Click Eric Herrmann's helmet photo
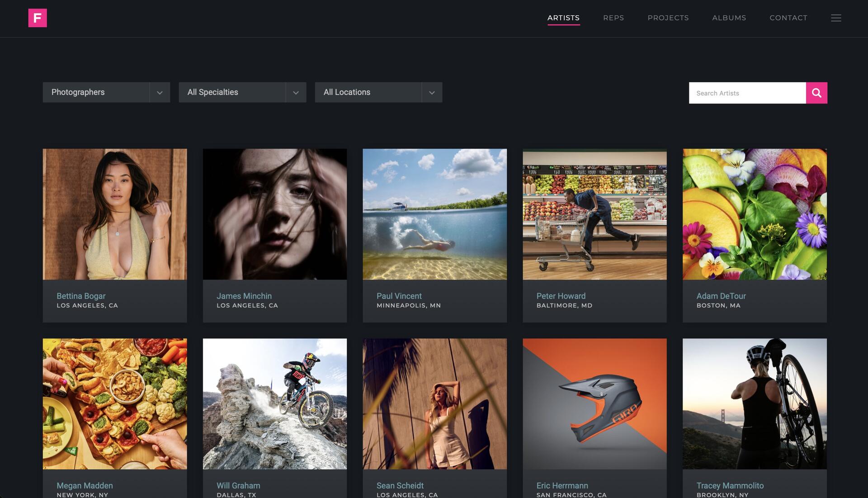Screen dimensions: 868x498 point(594,404)
